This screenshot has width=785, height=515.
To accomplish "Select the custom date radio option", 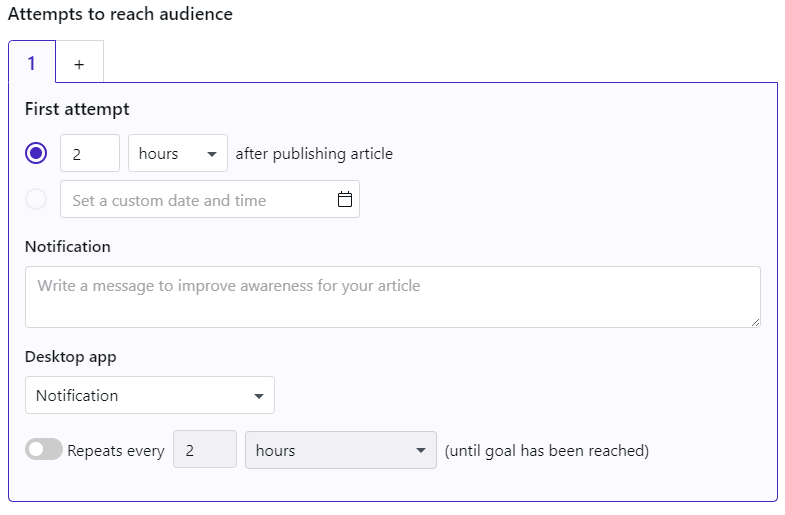I will [x=36, y=199].
